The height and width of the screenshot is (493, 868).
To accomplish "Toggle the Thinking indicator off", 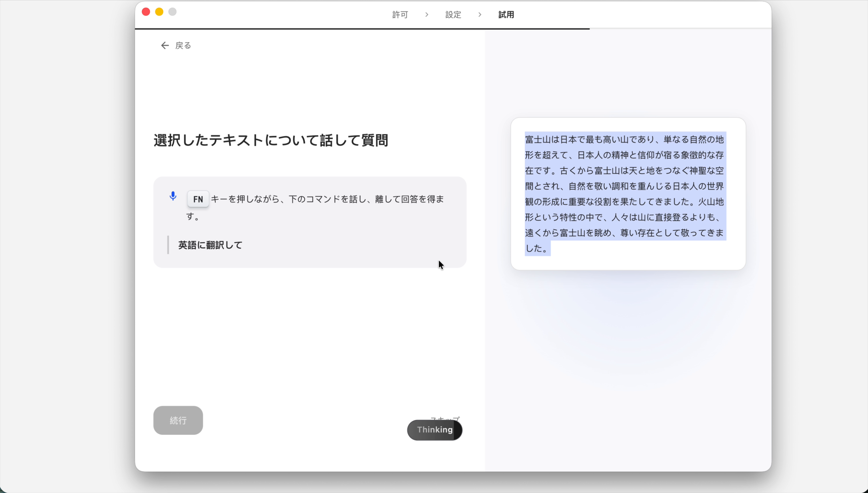I will coord(435,430).
